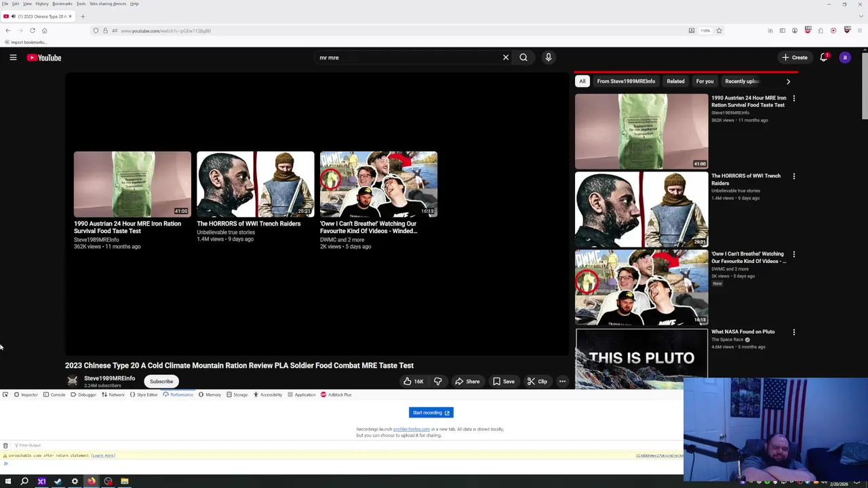
Task: Dislike the video
Action: click(x=437, y=382)
